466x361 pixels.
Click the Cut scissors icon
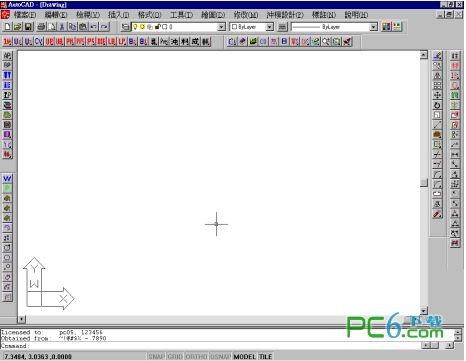coord(62,27)
